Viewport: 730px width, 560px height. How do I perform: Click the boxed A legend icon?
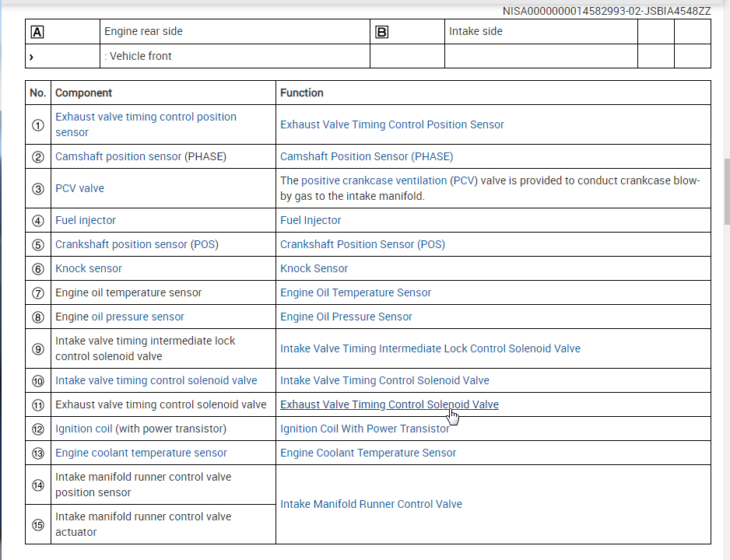[x=37, y=32]
